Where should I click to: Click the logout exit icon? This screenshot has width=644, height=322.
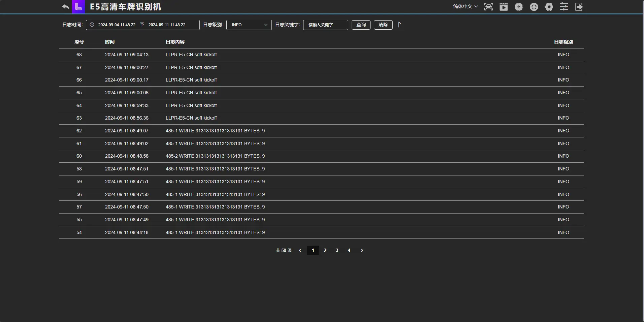(579, 7)
